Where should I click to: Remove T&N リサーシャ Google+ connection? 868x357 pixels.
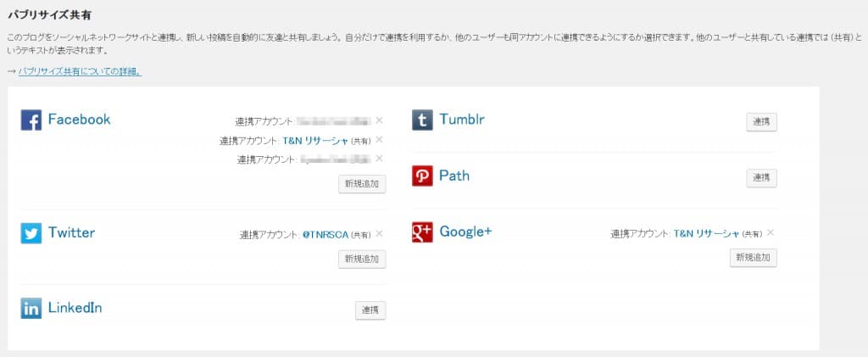tap(770, 232)
